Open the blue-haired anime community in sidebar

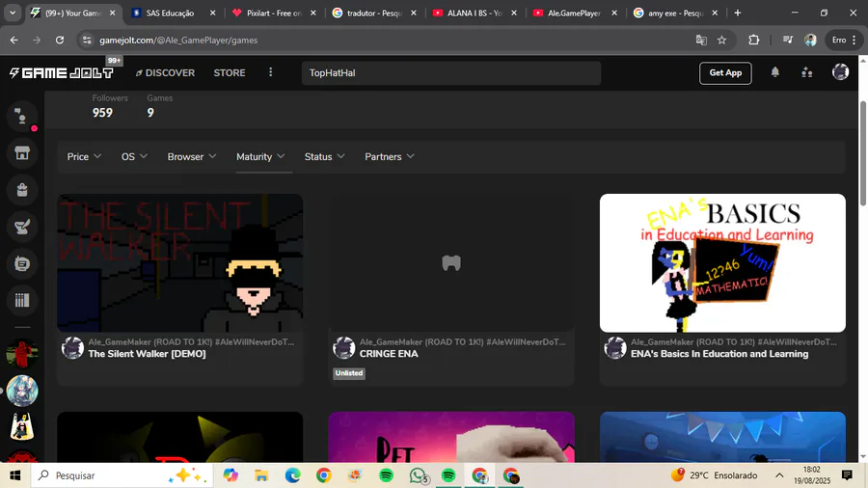click(x=22, y=391)
